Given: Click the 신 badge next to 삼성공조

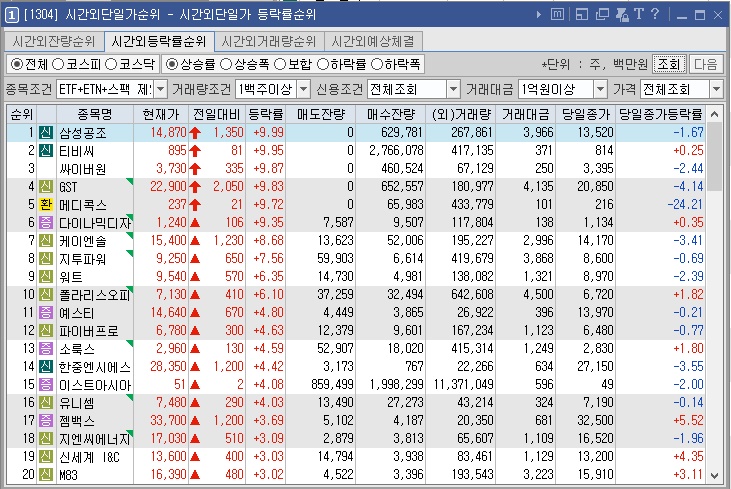Looking at the screenshot, I should pyautogui.click(x=46, y=133).
